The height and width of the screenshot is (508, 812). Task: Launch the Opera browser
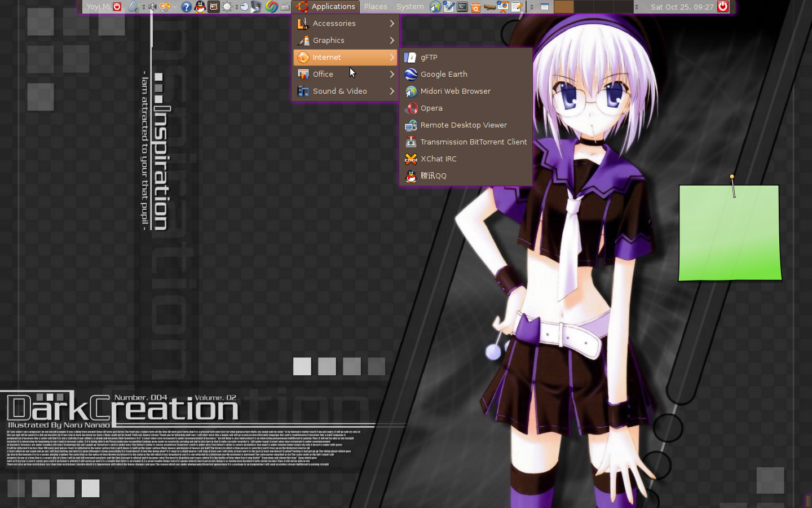(466, 108)
